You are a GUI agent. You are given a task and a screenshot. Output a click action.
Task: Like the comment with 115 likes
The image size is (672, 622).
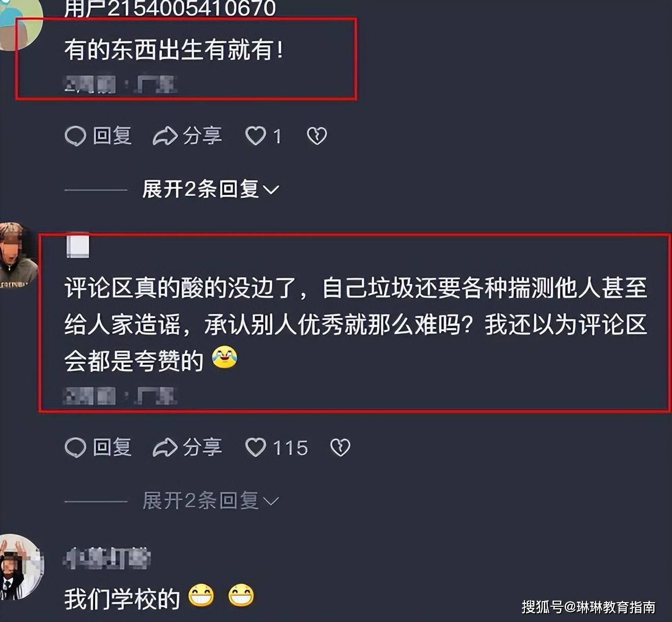(256, 448)
